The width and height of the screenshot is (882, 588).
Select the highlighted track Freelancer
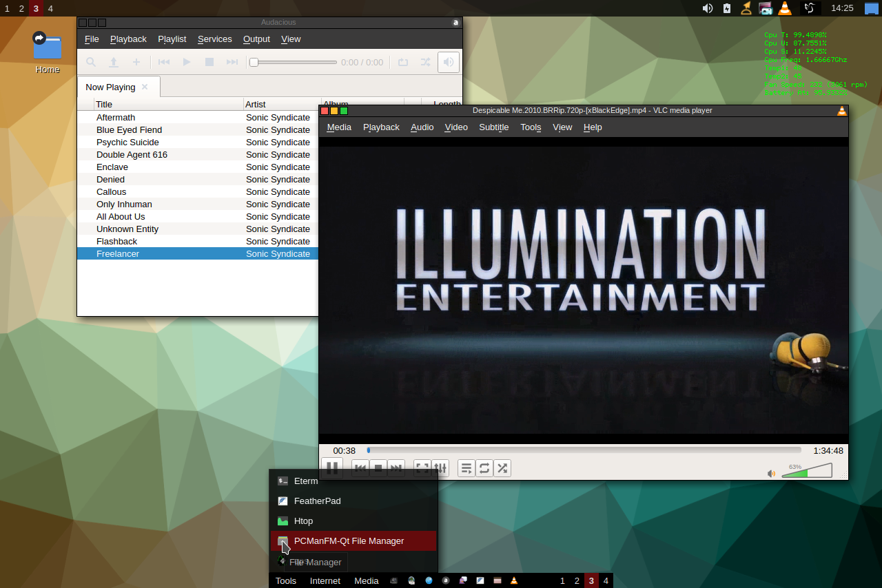(x=198, y=254)
